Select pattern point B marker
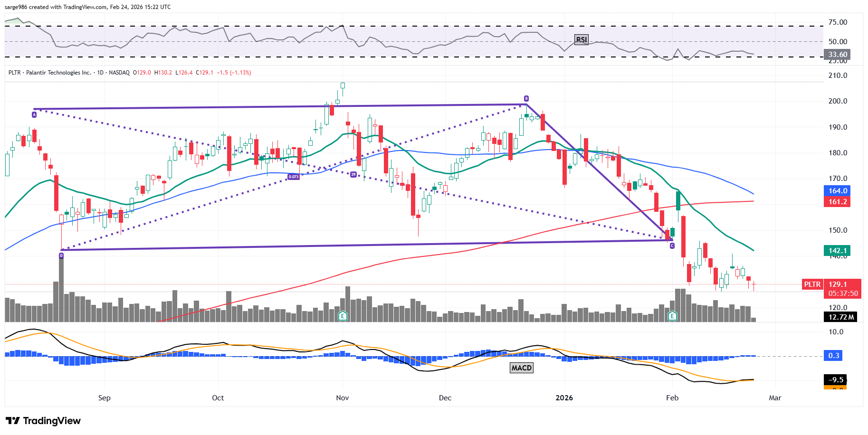This screenshot has width=868, height=435. [526, 99]
